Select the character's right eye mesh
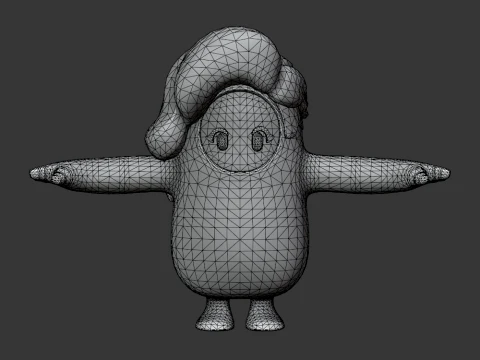Screen dimensions: 480x360 (221, 140)
